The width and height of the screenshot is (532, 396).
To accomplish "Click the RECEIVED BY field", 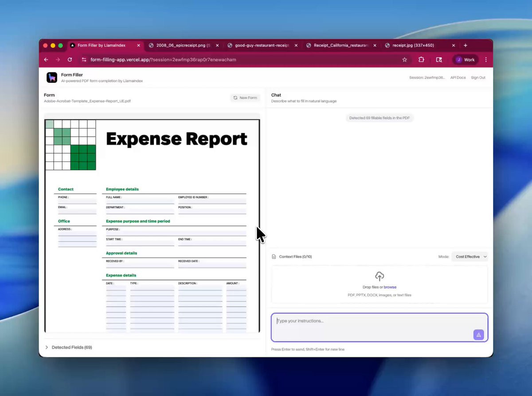I will (x=140, y=265).
